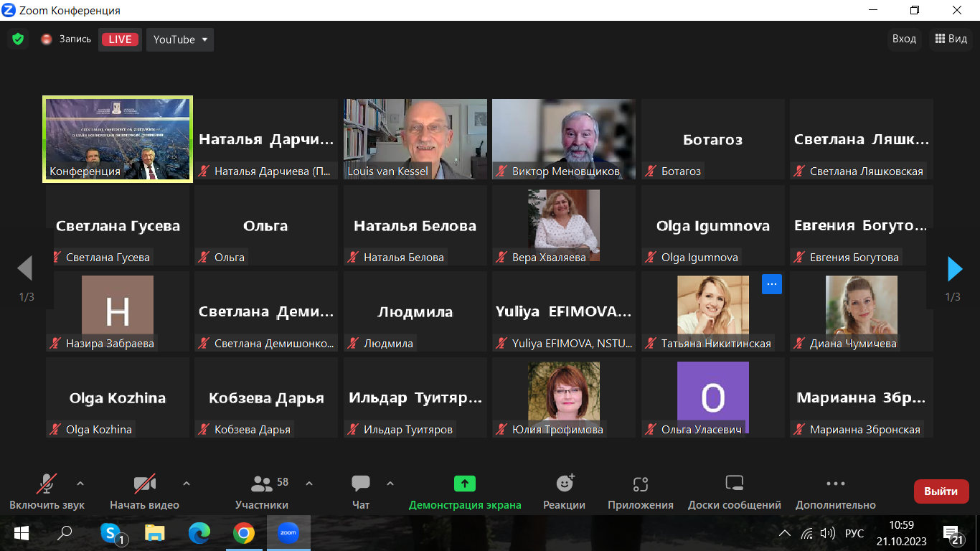The height and width of the screenshot is (551, 980).
Task: Open Google Chrome from the taskbar
Action: [244, 533]
